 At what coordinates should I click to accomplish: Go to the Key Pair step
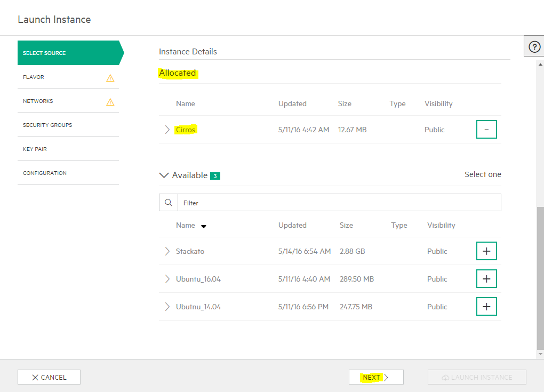pos(68,149)
